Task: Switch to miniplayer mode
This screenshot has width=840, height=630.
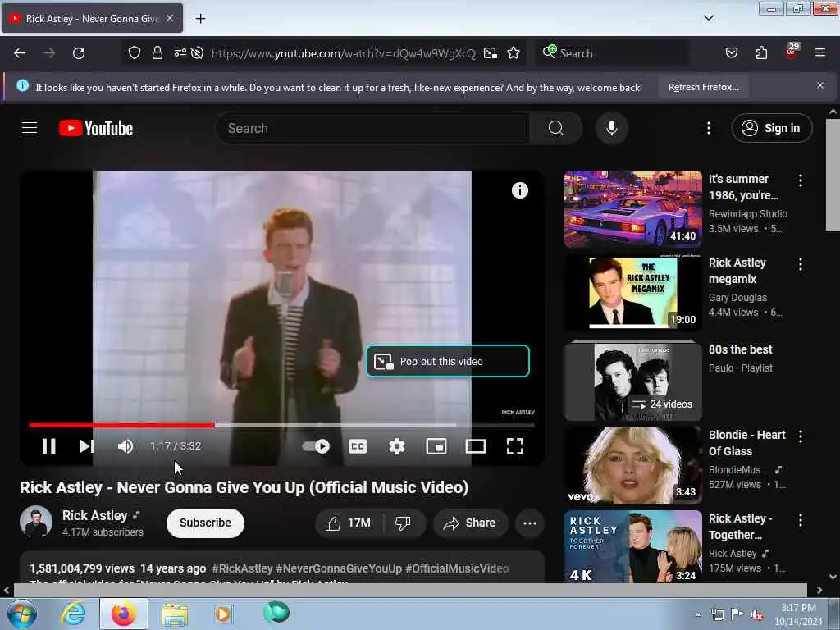Action: 436,446
